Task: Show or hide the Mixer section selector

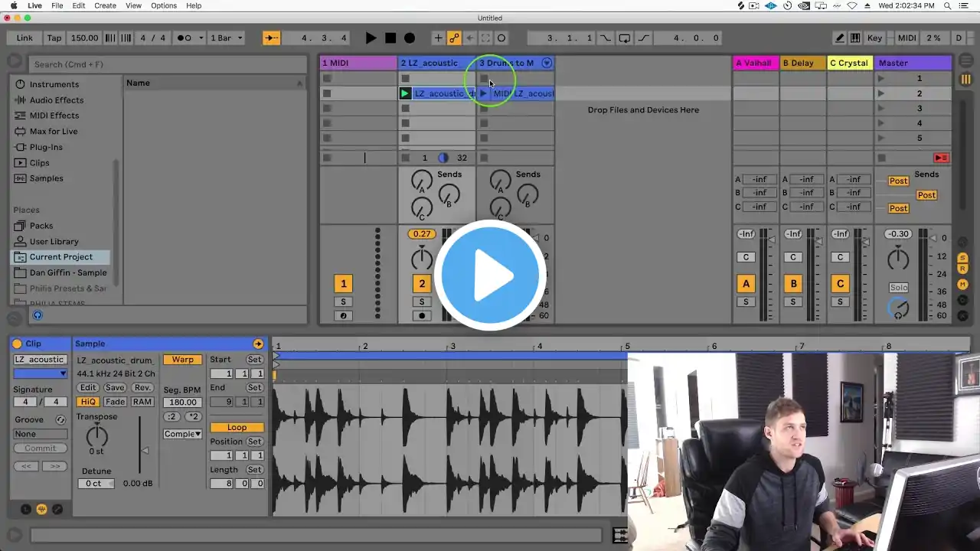Action: pos(963,284)
